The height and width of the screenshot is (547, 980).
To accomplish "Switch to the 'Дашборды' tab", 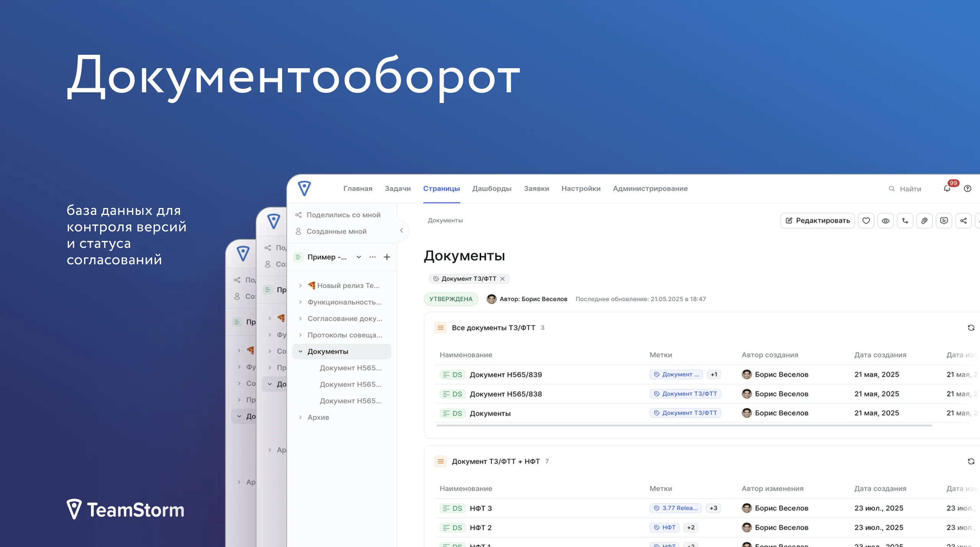I will [492, 188].
